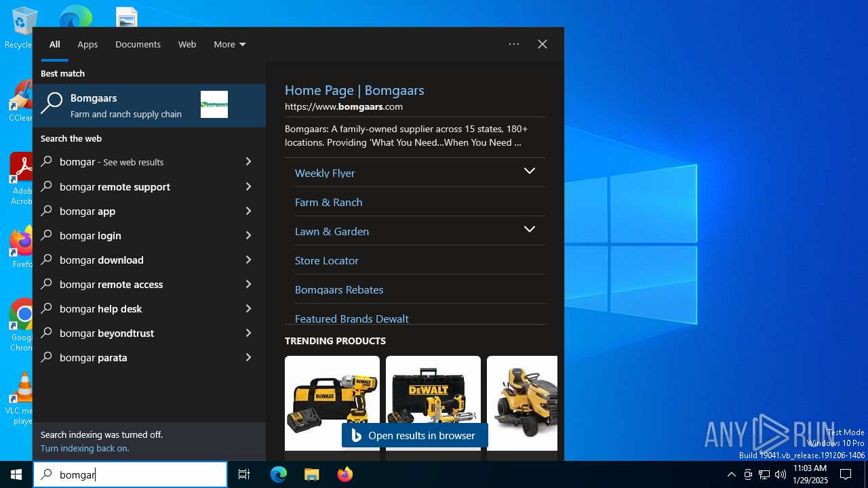This screenshot has height=488, width=868.
Task: Open the notification center icon
Action: tap(846, 474)
